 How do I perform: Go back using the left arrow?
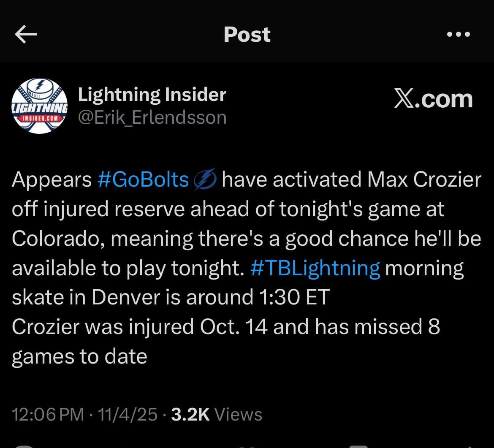[26, 35]
